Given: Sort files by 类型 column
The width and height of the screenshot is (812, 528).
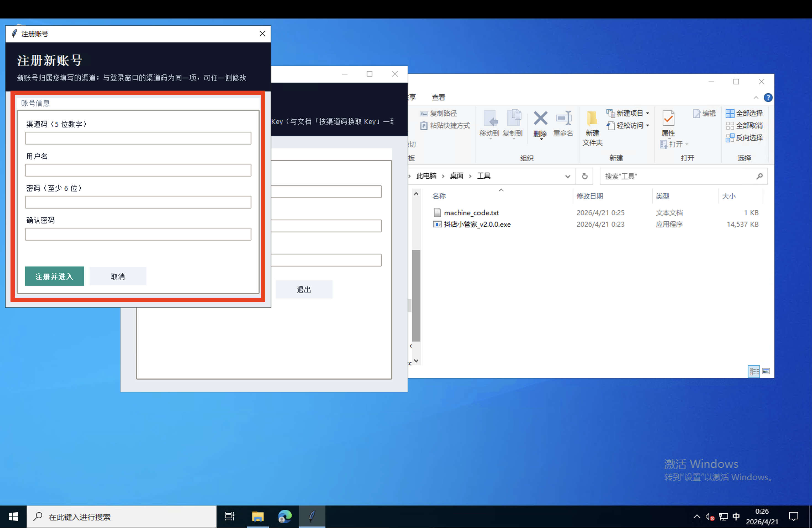Looking at the screenshot, I should (662, 196).
